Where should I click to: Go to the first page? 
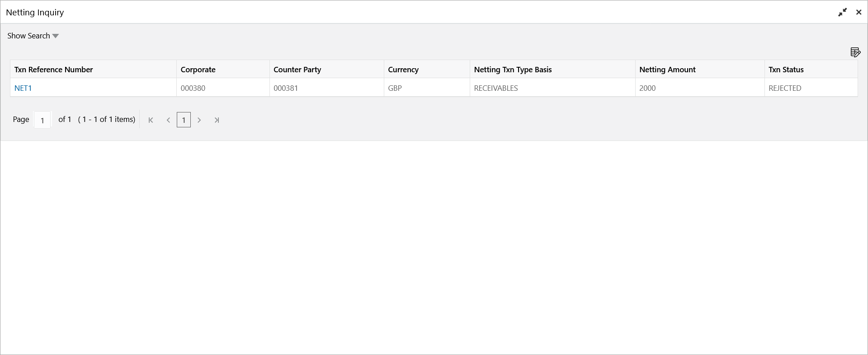151,120
